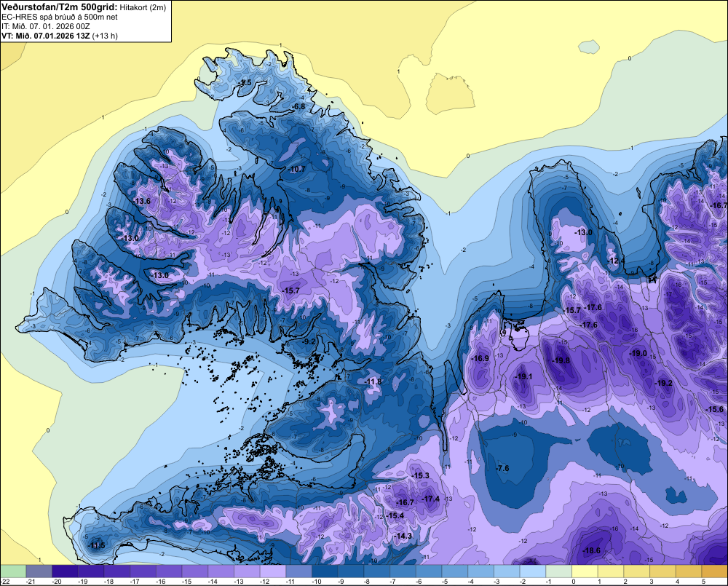
Task: Click the -17.4 temperature reading
Action: tap(430, 499)
